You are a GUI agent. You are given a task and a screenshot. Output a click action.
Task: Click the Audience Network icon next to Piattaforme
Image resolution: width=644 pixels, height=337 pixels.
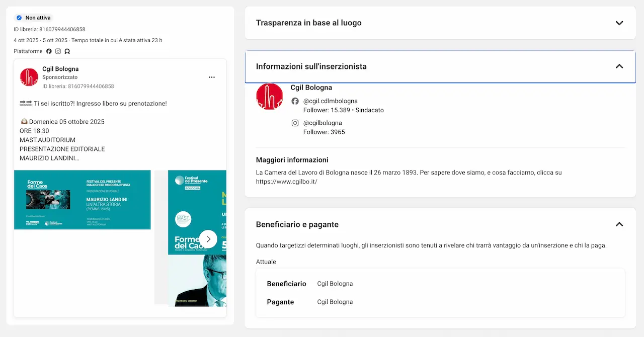(67, 51)
